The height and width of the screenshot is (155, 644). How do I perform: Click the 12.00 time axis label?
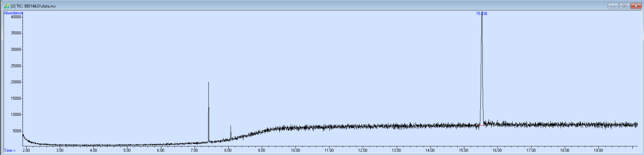coord(363,150)
